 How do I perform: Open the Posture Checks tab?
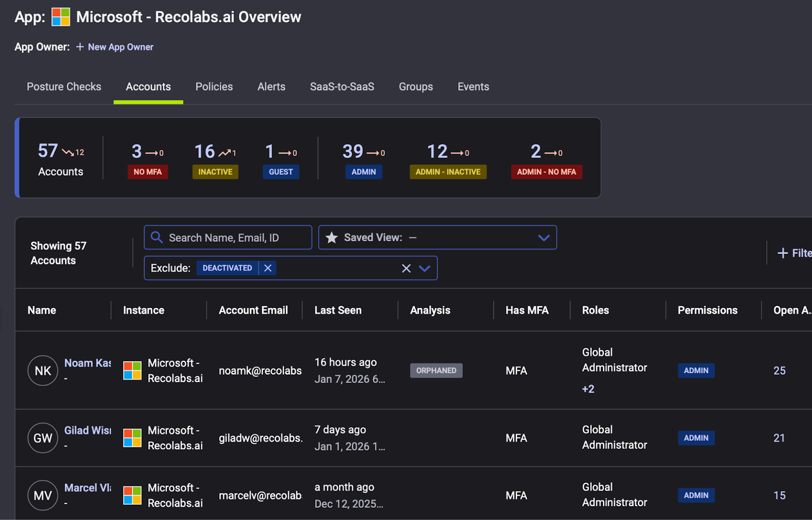tap(64, 87)
